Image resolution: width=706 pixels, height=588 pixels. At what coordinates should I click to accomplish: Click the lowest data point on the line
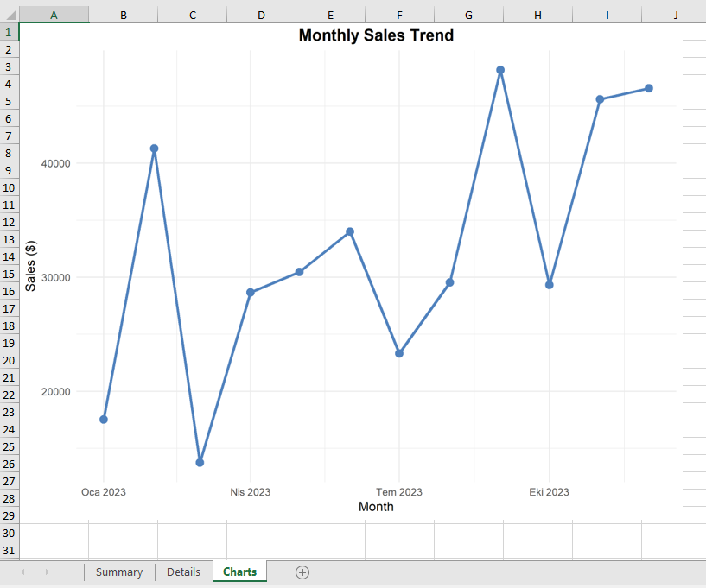click(x=200, y=463)
